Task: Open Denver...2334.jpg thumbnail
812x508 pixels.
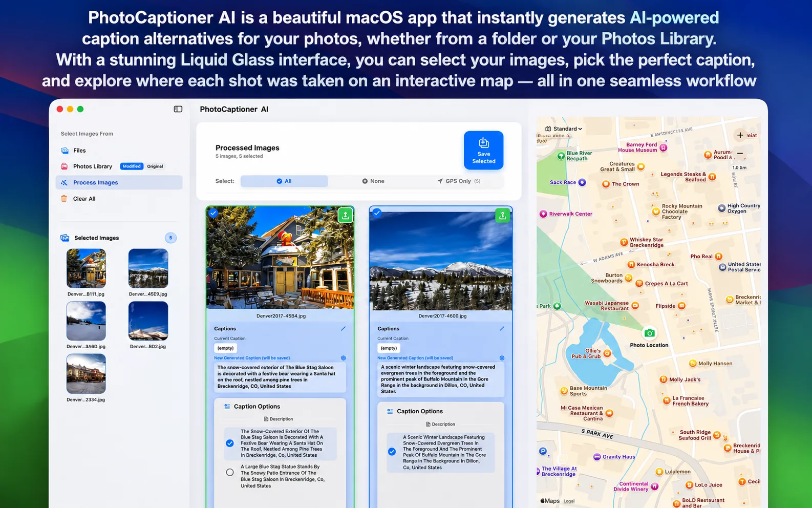Action: click(x=86, y=374)
